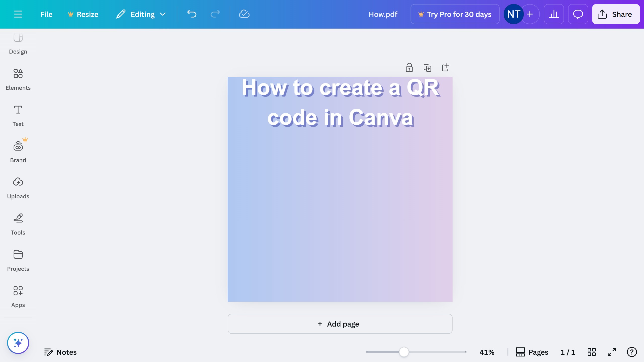Open the File menu
The image size is (644, 362).
[x=46, y=14]
